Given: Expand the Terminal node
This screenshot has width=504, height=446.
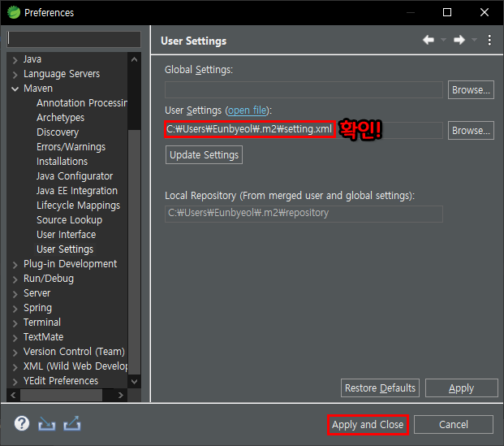Looking at the screenshot, I should pos(15,323).
